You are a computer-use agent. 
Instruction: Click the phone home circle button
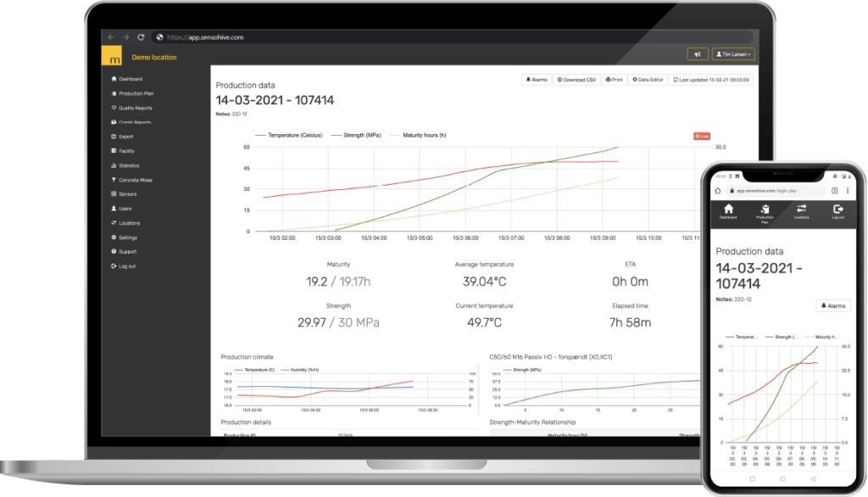tap(782, 478)
